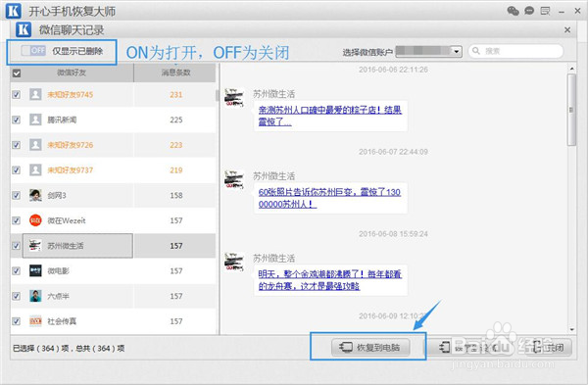
Task: Click the 六点半 avatar icon
Action: click(x=35, y=296)
